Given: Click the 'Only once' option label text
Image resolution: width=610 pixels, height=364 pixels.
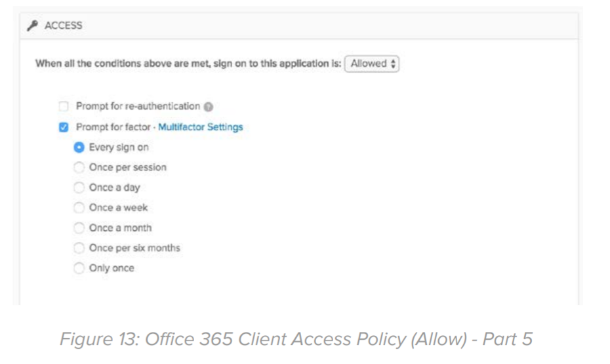Looking at the screenshot, I should [112, 268].
